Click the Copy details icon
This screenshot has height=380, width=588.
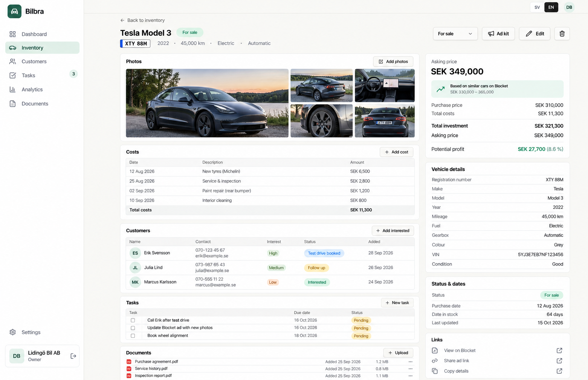tap(435, 371)
